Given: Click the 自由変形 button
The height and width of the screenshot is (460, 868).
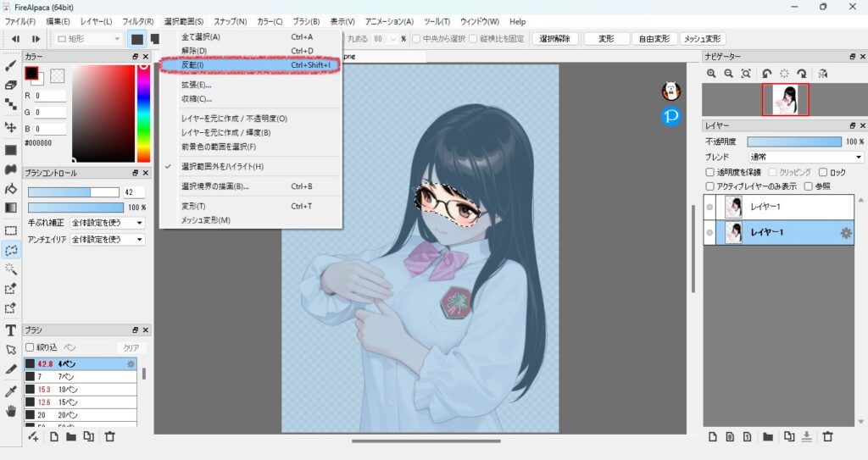Looking at the screenshot, I should coord(654,39).
